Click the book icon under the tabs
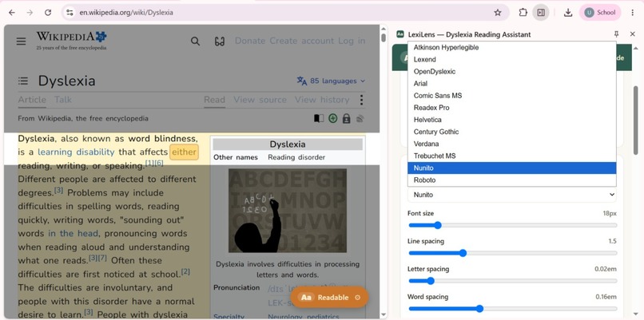 tap(319, 119)
